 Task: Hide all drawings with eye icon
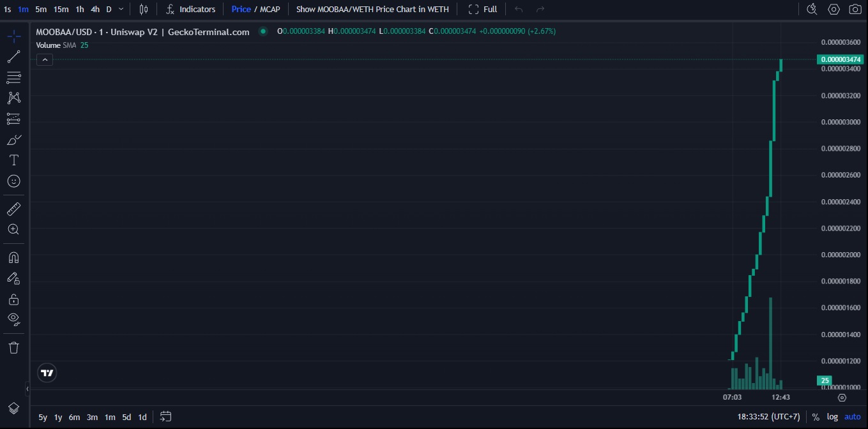coord(13,319)
